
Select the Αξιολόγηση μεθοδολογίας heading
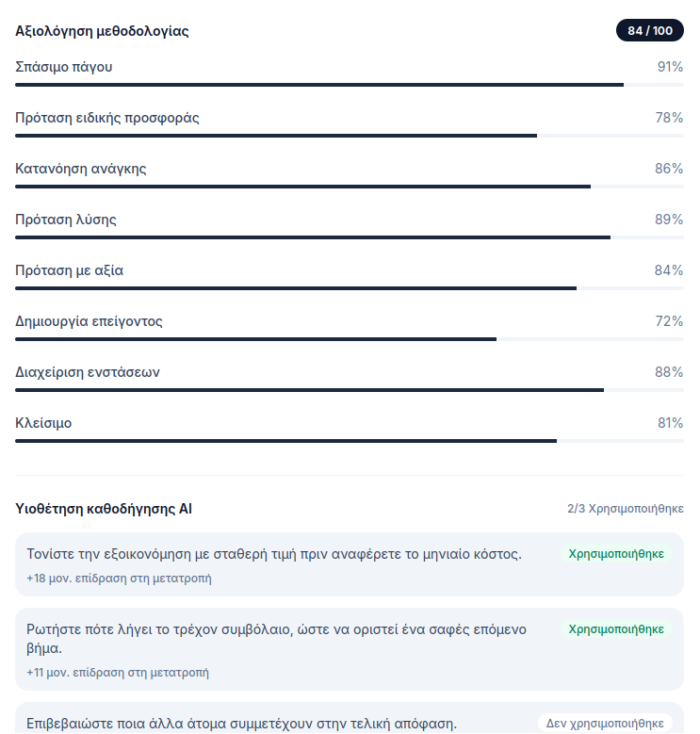tap(102, 31)
